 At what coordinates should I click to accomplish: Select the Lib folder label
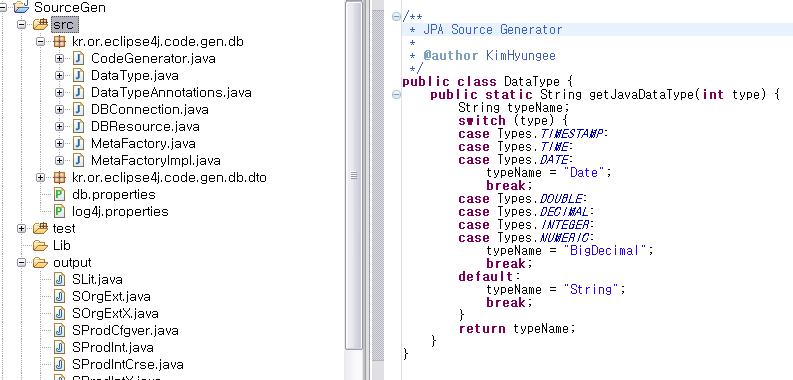pos(62,245)
